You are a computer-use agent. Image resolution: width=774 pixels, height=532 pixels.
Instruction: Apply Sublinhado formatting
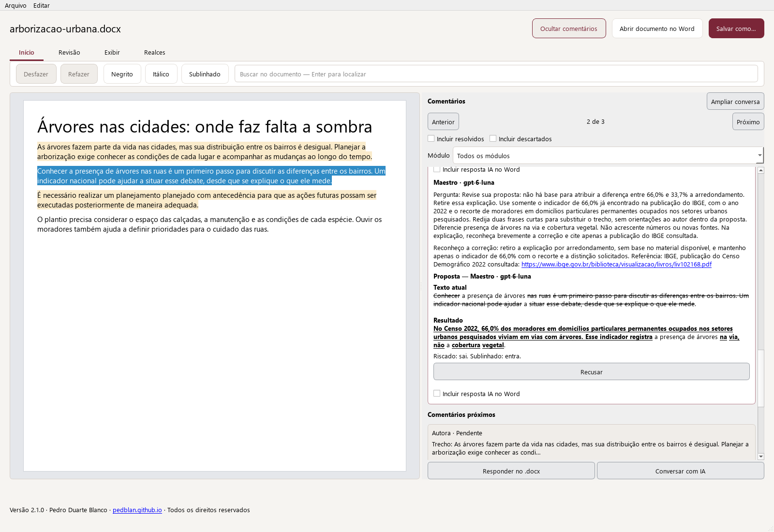tap(205, 74)
